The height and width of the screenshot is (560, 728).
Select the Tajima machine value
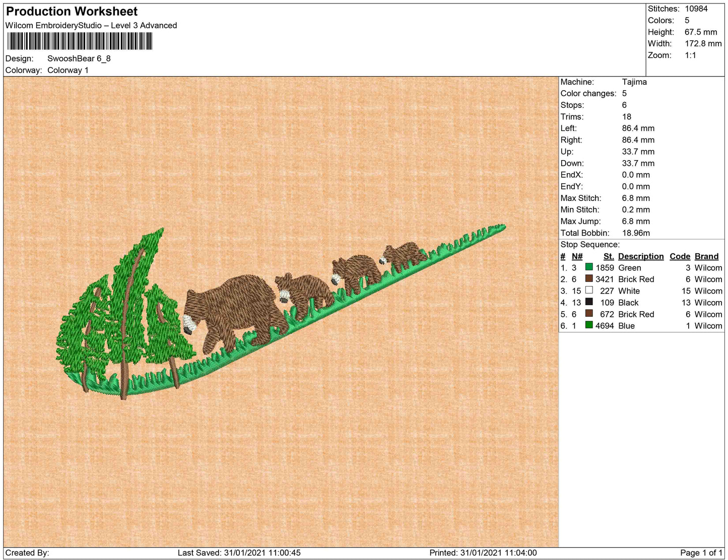pos(634,82)
